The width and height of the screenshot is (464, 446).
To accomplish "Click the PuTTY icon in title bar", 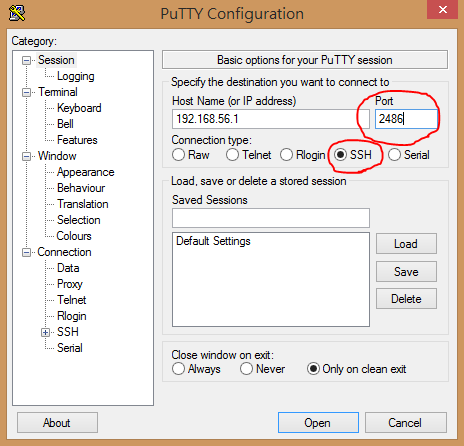I will [x=17, y=13].
